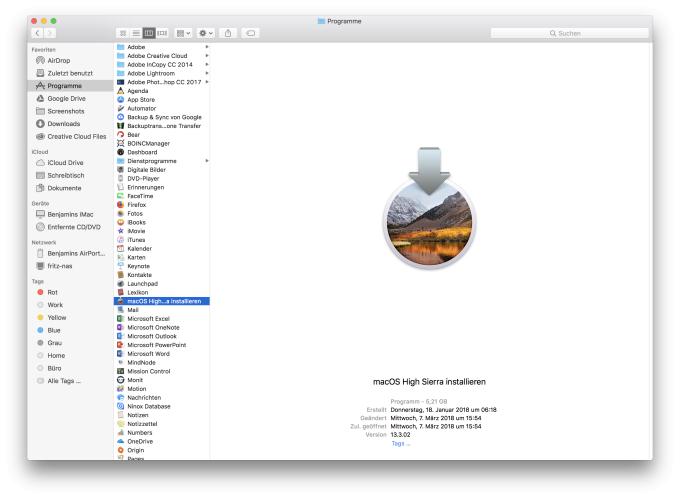Open Downloads in sidebar
The height and width of the screenshot is (499, 680).
coord(70,124)
